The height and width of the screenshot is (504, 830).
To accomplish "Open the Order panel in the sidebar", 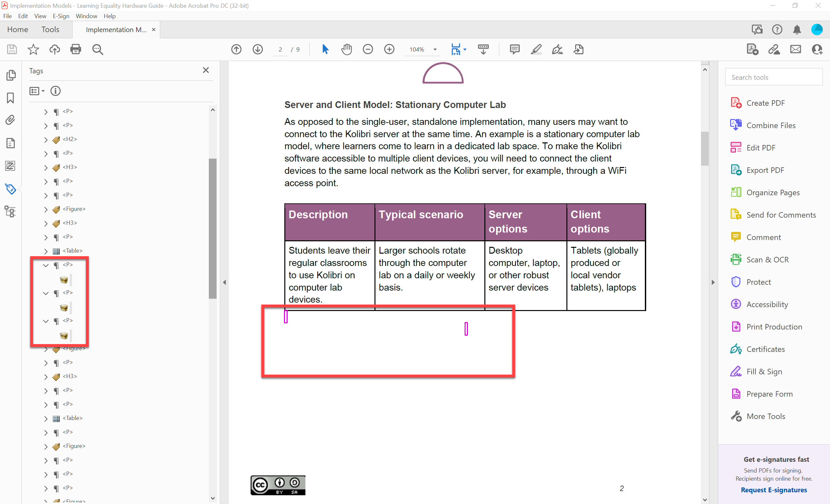I will tap(10, 166).
